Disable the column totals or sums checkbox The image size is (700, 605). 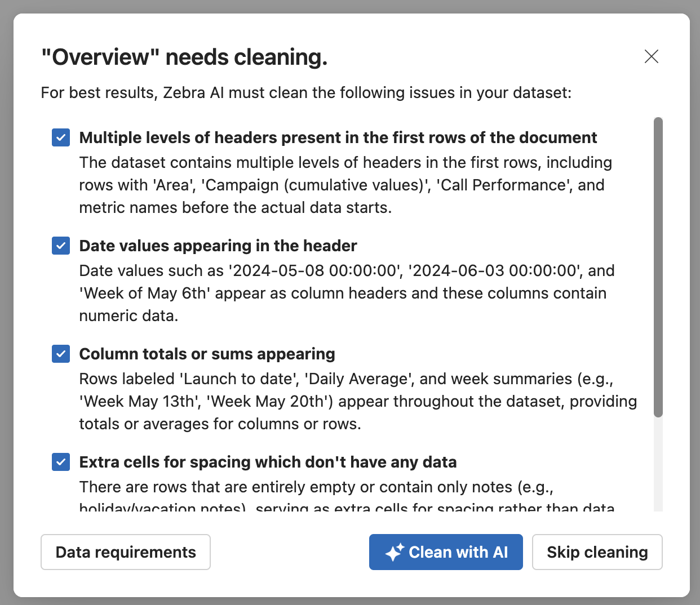coord(61,354)
